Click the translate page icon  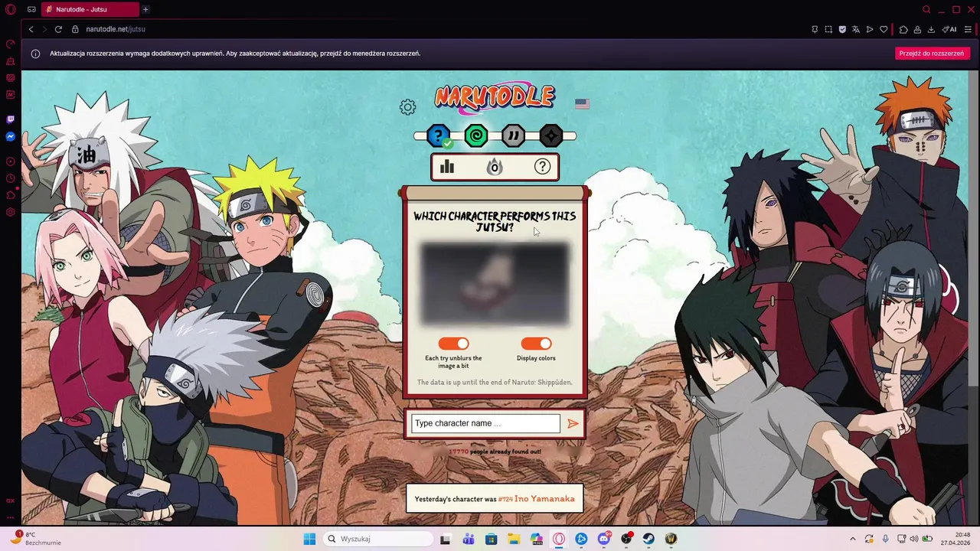click(x=856, y=29)
